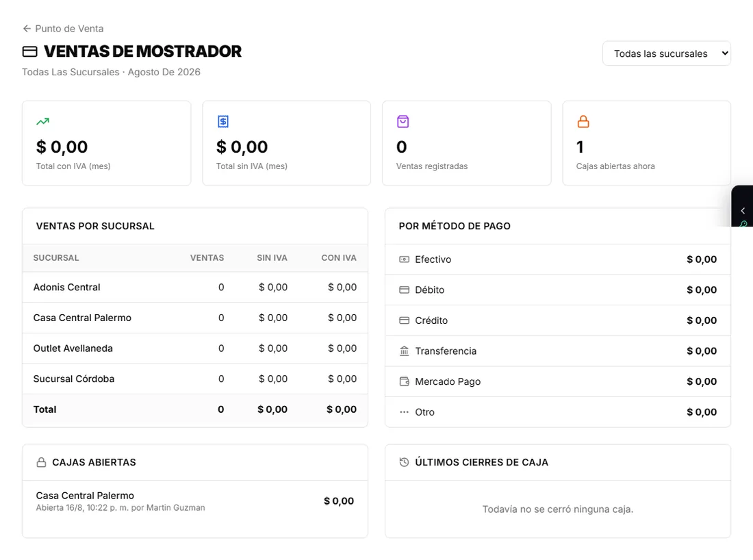Click the Total con IVA (mes) label
753x560 pixels.
click(x=73, y=166)
